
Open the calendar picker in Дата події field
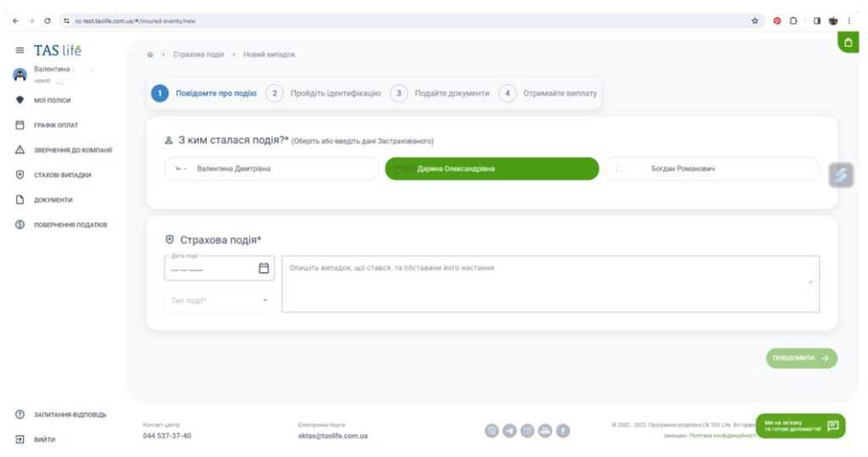click(263, 269)
